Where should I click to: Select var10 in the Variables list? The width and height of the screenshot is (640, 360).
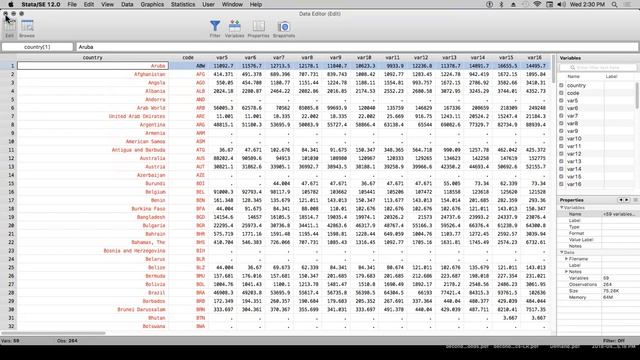(574, 139)
